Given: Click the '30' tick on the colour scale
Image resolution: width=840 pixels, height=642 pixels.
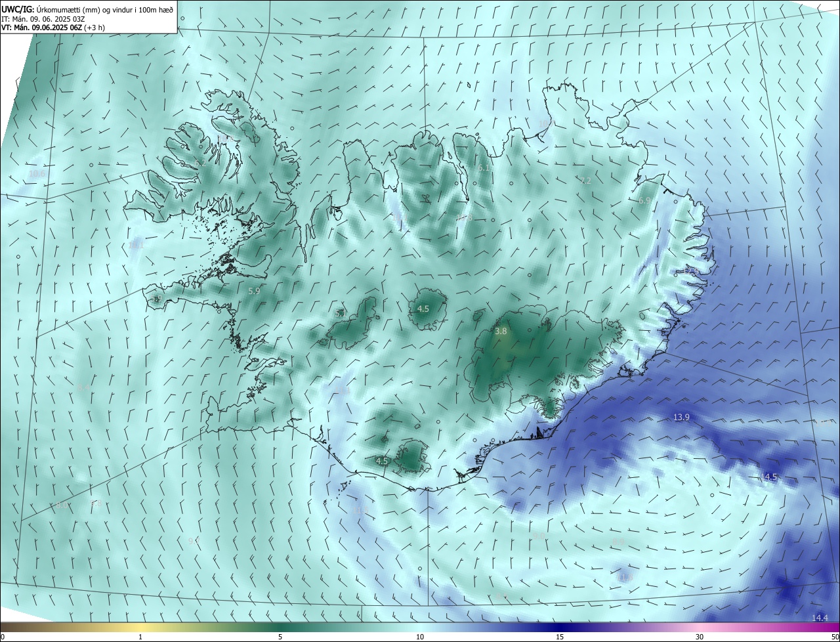Looking at the screenshot, I should [700, 637].
